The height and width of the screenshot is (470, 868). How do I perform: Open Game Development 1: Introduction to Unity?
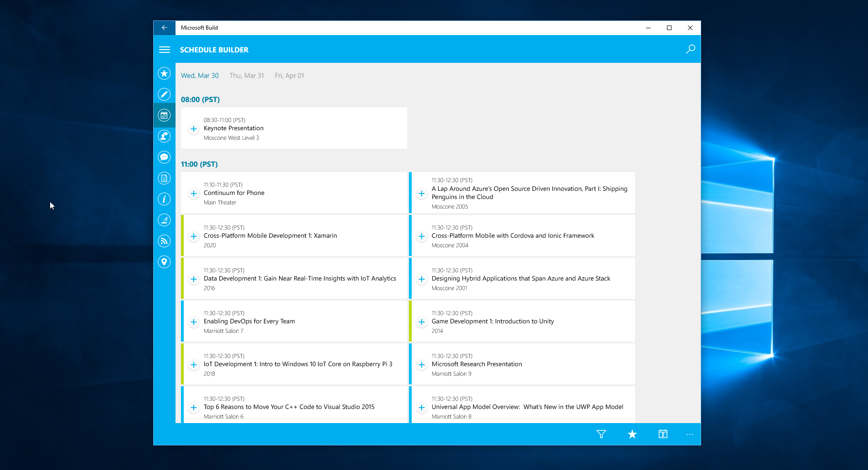tap(493, 322)
